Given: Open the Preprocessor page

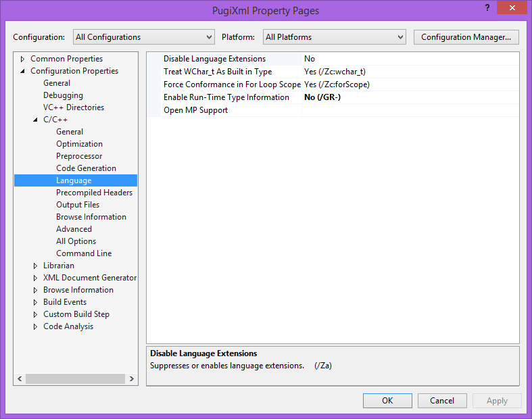Looking at the screenshot, I should (x=79, y=156).
